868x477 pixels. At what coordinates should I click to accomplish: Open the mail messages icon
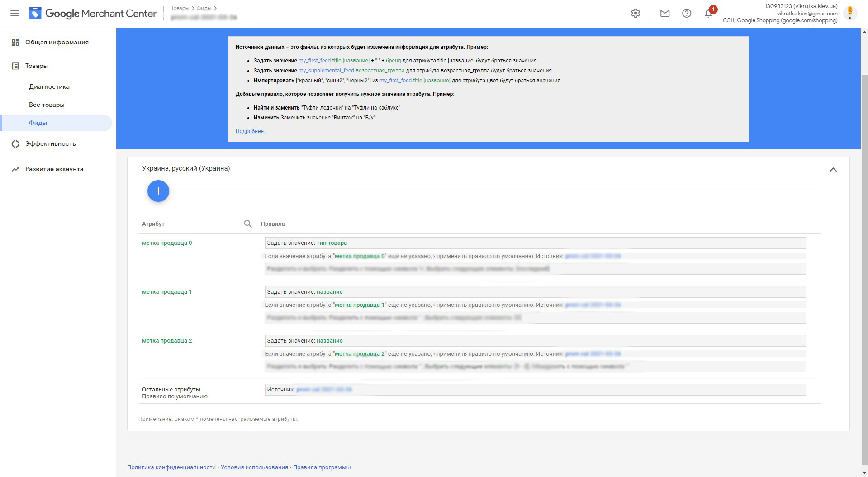click(x=665, y=14)
